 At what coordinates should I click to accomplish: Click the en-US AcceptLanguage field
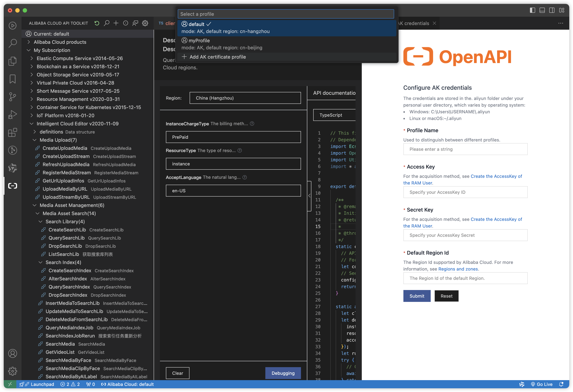pyautogui.click(x=233, y=191)
